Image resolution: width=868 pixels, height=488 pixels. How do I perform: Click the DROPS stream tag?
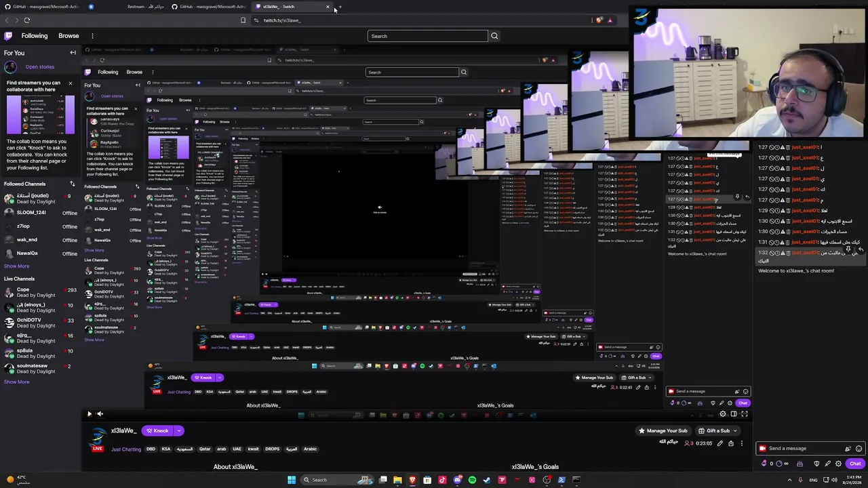coord(273,449)
